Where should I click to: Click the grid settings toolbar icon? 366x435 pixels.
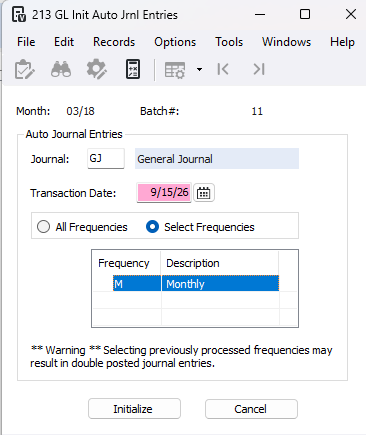click(x=175, y=70)
